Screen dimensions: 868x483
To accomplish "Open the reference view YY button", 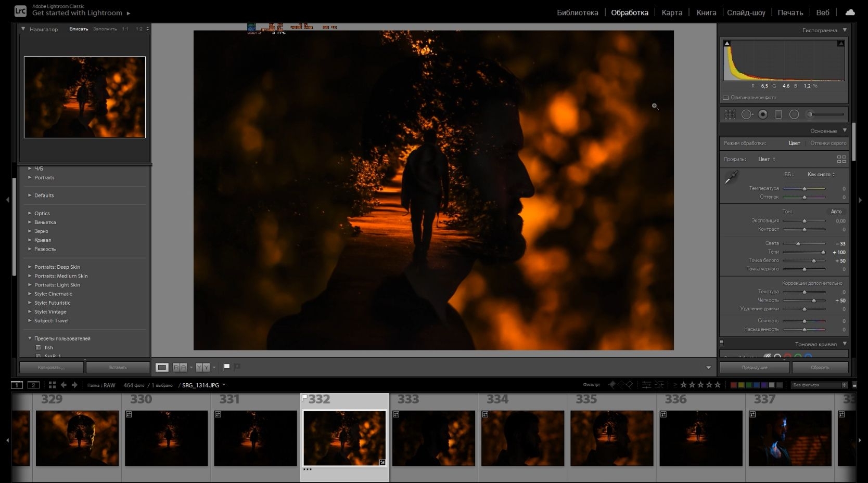I will pos(202,367).
